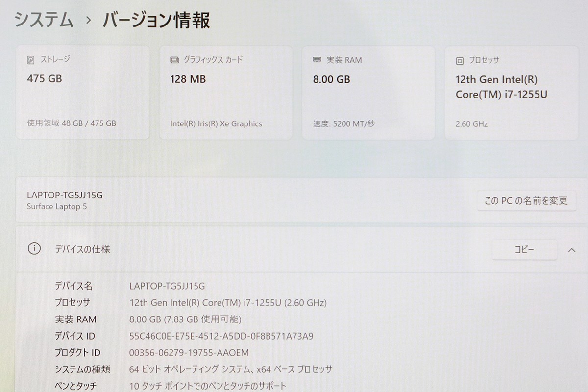The height and width of the screenshot is (392, 588).
Task: Click the breadcrumb arrow after システム
Action: pos(88,21)
